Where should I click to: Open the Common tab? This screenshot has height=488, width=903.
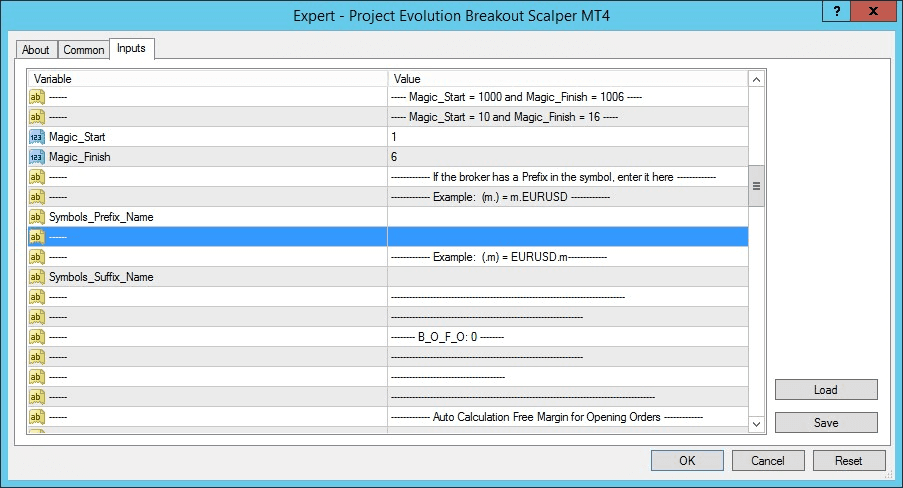pyautogui.click(x=83, y=50)
